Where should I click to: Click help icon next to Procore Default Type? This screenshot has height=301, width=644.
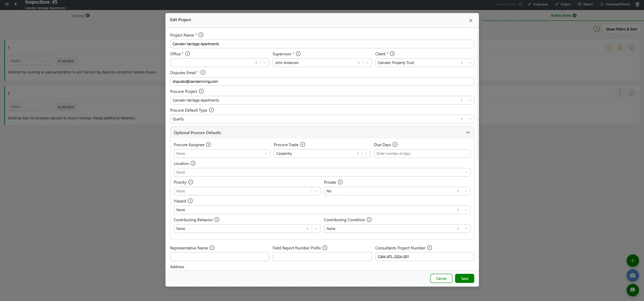211,110
